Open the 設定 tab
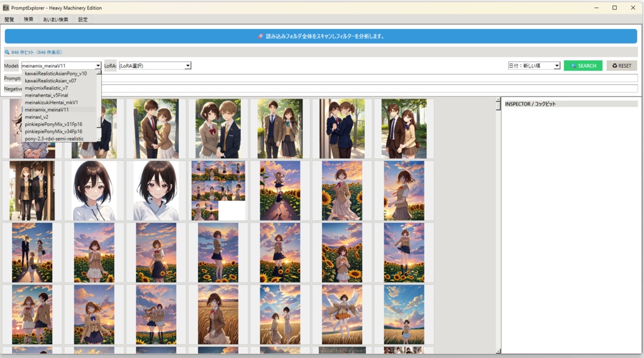This screenshot has height=358, width=644. click(x=83, y=19)
